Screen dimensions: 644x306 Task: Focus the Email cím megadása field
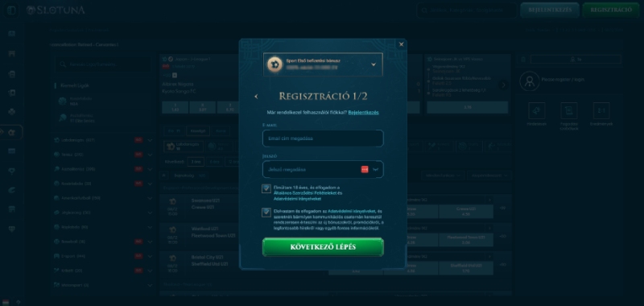[323, 139]
